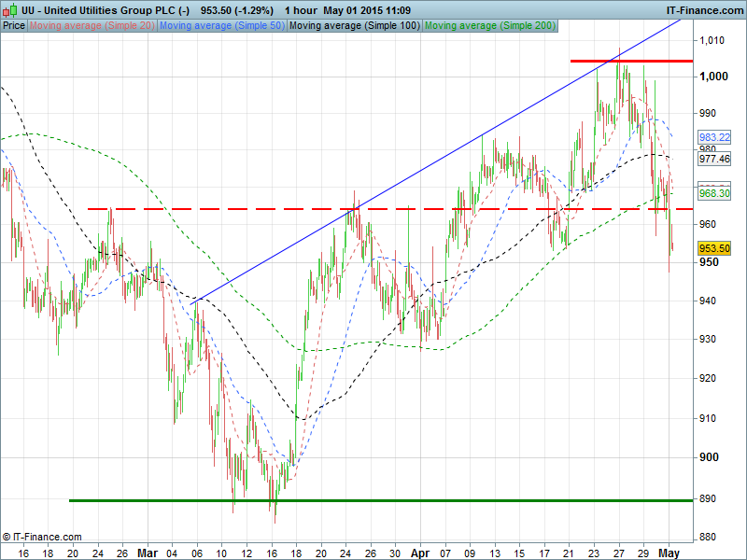
Task: Toggle the Moving average (Simple 100) legend
Action: 354,26
